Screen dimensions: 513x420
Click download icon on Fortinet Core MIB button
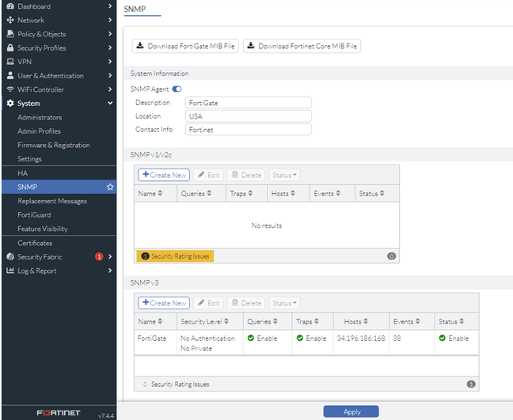click(251, 45)
